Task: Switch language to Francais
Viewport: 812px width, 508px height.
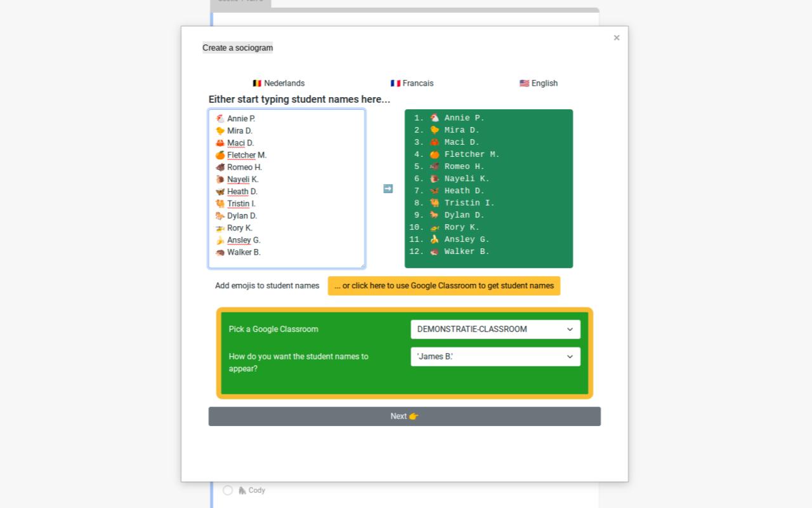Action: coord(412,83)
